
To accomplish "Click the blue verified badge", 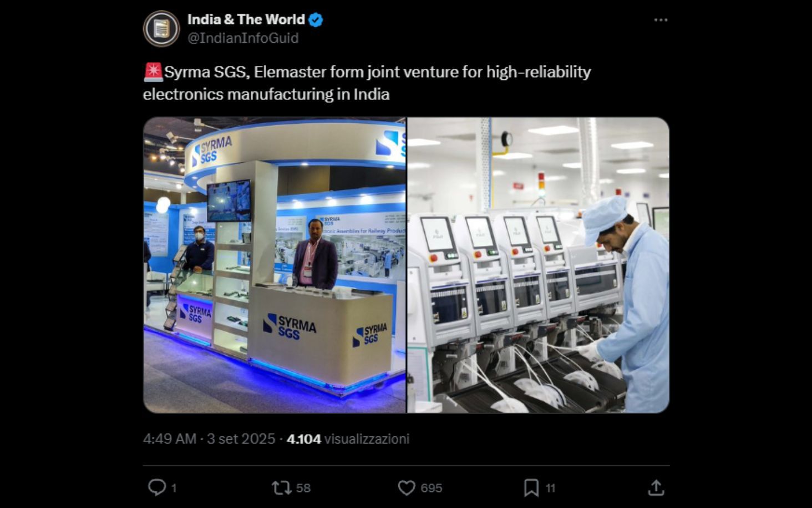I will [316, 20].
